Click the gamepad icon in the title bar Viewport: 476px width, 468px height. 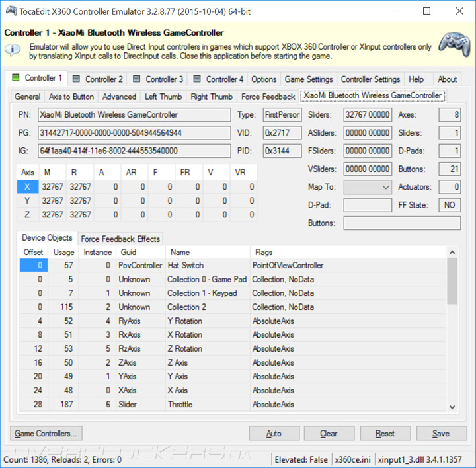11,11
